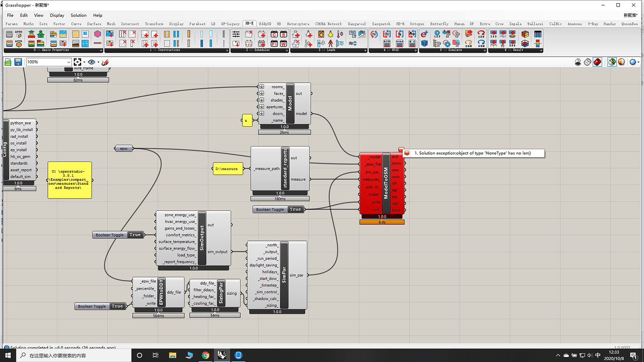
Task: Click the Windows search input box
Action: (70, 355)
